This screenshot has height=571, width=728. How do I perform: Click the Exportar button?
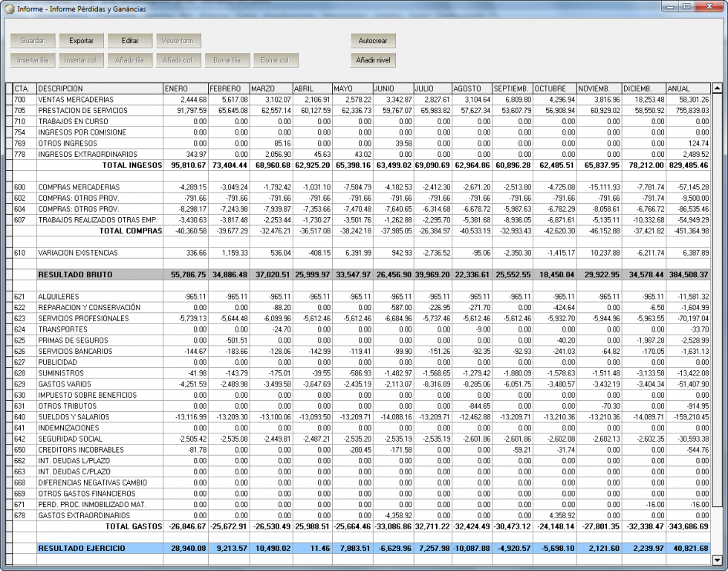[x=81, y=40]
